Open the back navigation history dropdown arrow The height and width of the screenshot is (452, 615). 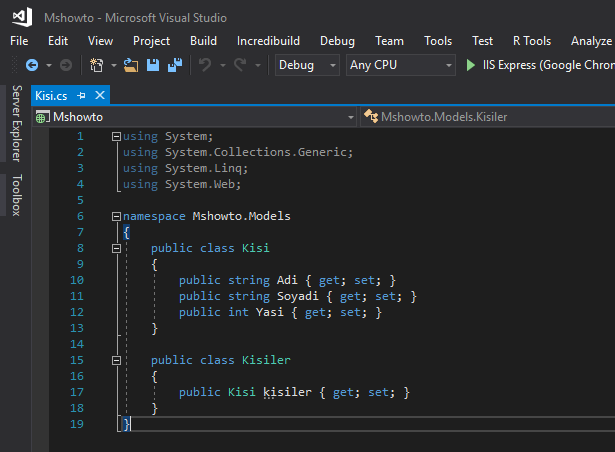pos(49,65)
